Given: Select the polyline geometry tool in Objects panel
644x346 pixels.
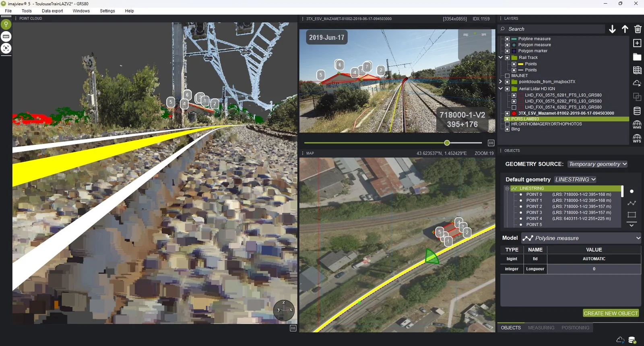Looking at the screenshot, I should [632, 203].
